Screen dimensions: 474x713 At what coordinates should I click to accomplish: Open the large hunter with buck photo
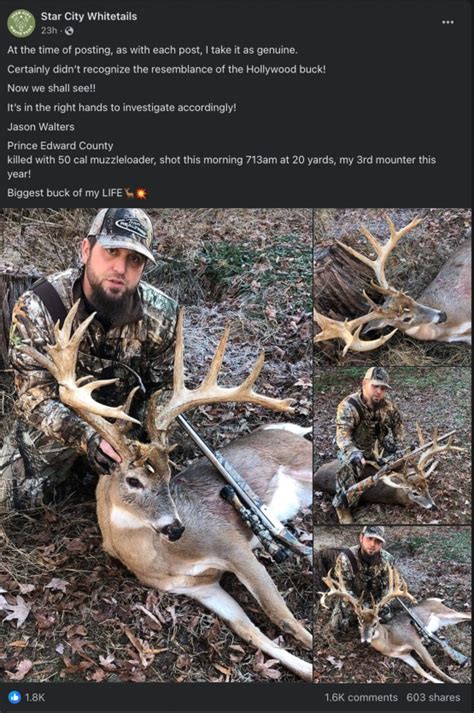156,445
